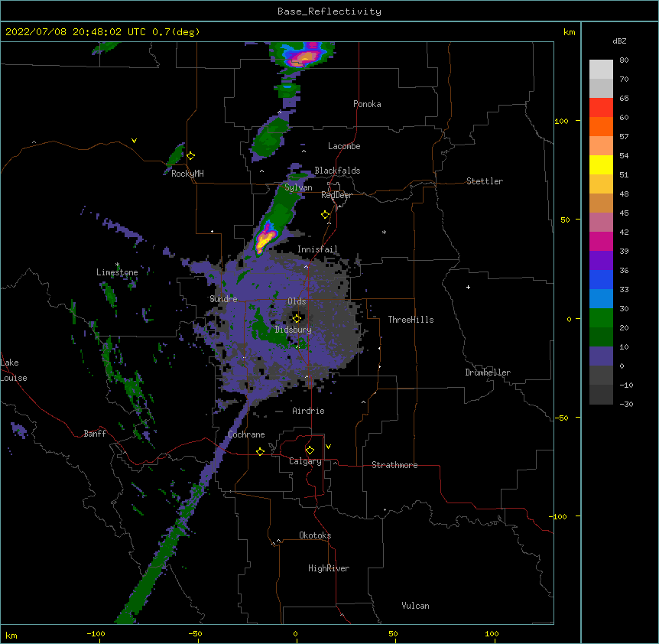Viewport: 659px width, 644px height.
Task: Click the Sundre town label
Action: click(x=223, y=299)
